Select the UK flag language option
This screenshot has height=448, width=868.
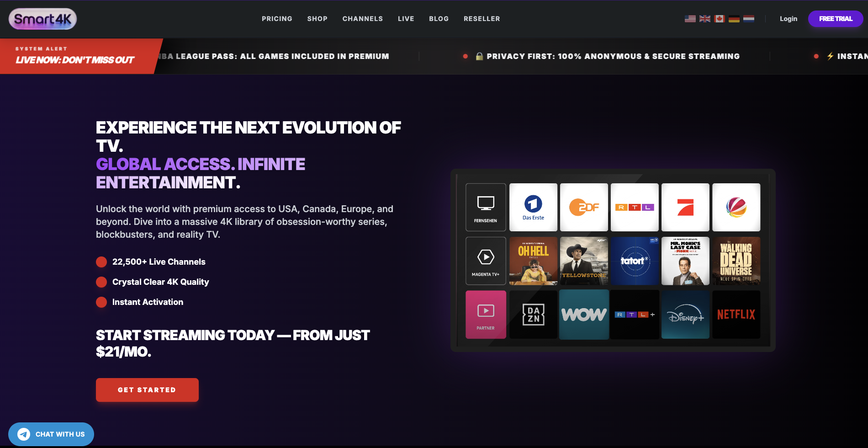pos(705,19)
